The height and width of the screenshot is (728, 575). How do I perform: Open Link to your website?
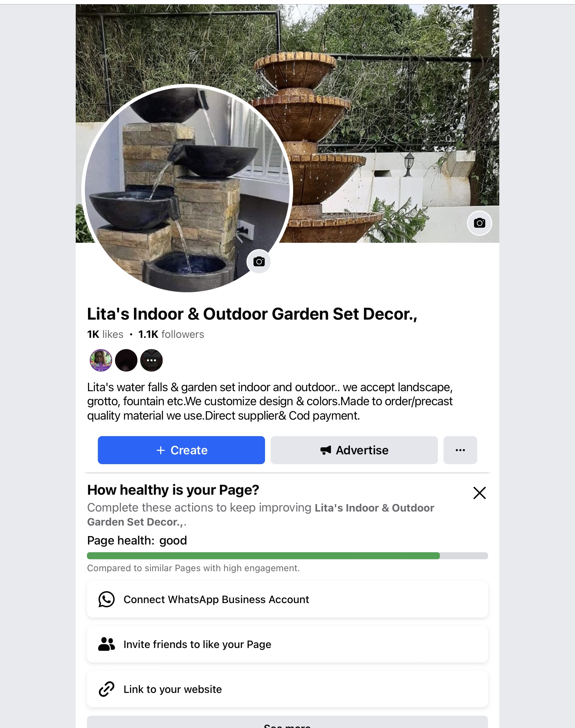pyautogui.click(x=287, y=689)
